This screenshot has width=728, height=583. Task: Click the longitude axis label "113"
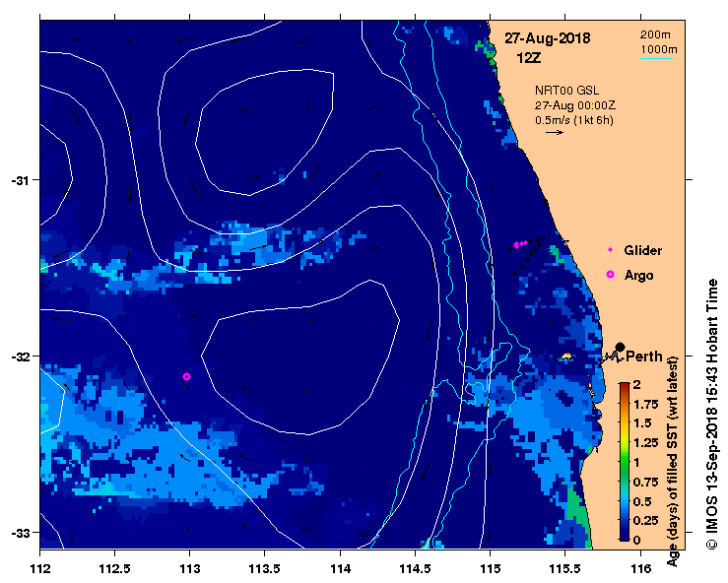[x=190, y=567]
